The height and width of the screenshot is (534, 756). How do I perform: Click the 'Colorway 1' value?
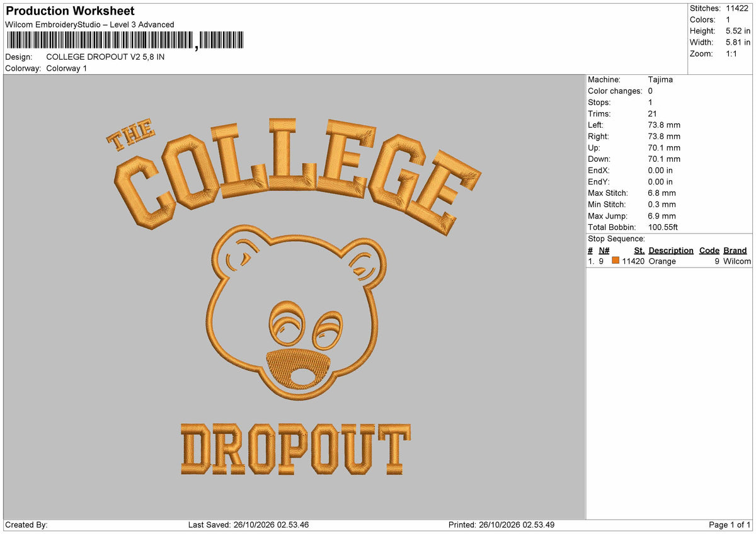pyautogui.click(x=67, y=68)
